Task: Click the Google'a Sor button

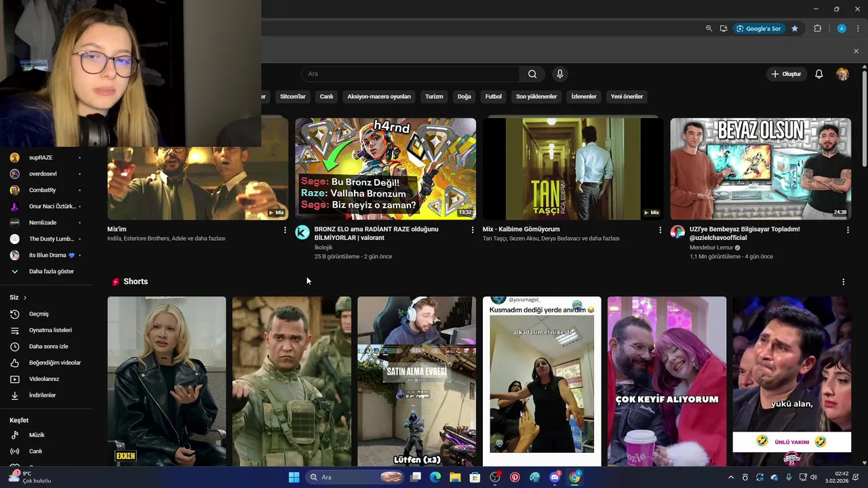Action: 759,28
